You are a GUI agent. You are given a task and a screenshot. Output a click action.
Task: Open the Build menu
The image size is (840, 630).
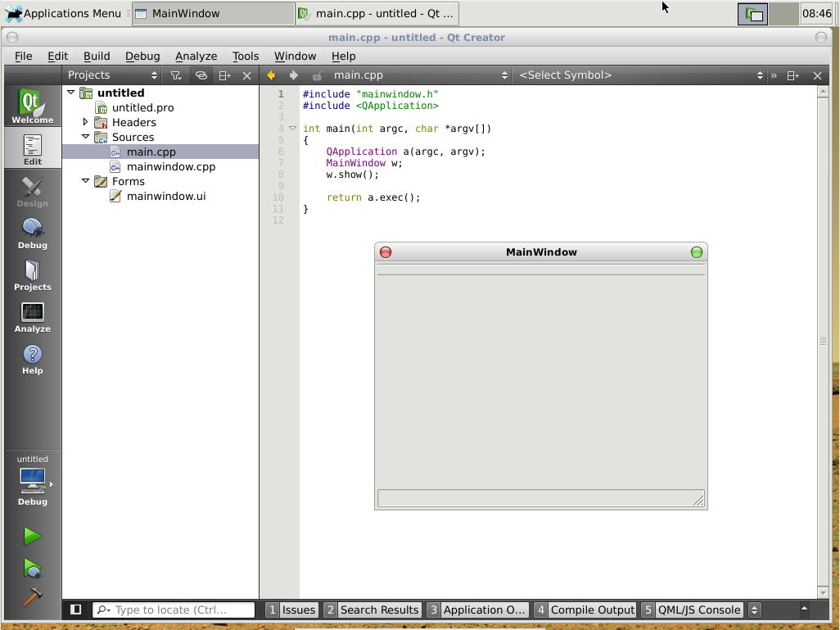tap(97, 57)
